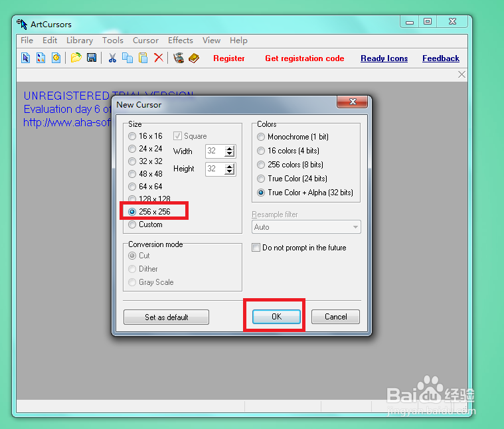Choose Monochrome (1 bit) colors
The image size is (504, 429).
pyautogui.click(x=293, y=137)
